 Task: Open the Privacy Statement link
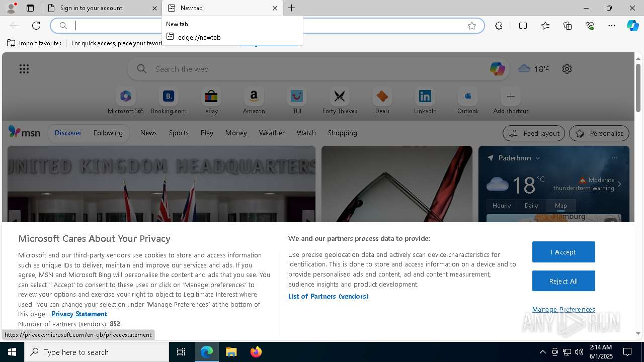tap(79, 314)
